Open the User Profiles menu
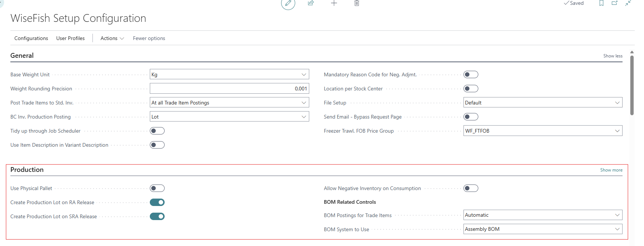 click(70, 38)
